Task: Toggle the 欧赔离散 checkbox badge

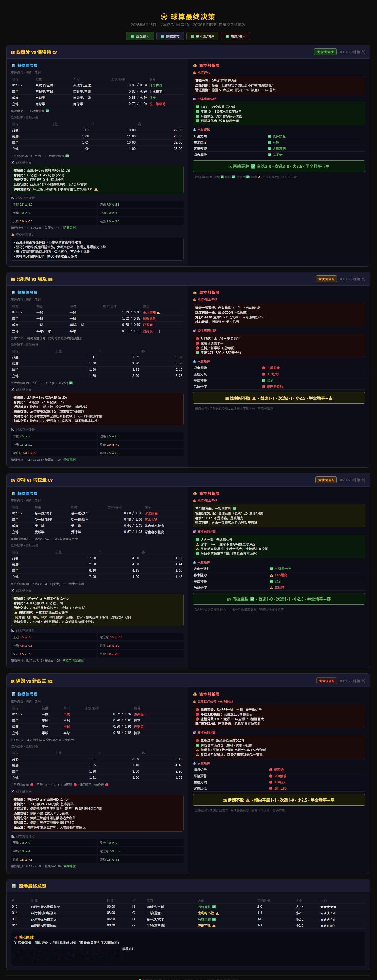Action: tap(170, 36)
